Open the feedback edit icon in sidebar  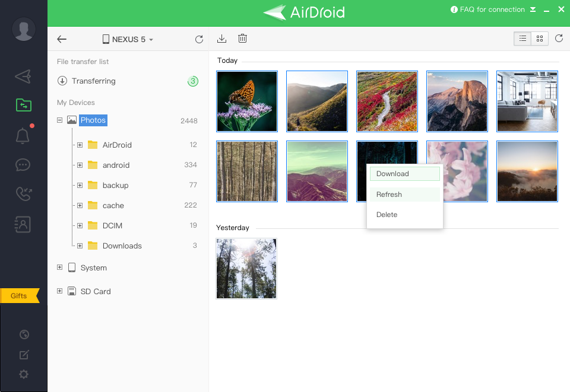[x=24, y=355]
